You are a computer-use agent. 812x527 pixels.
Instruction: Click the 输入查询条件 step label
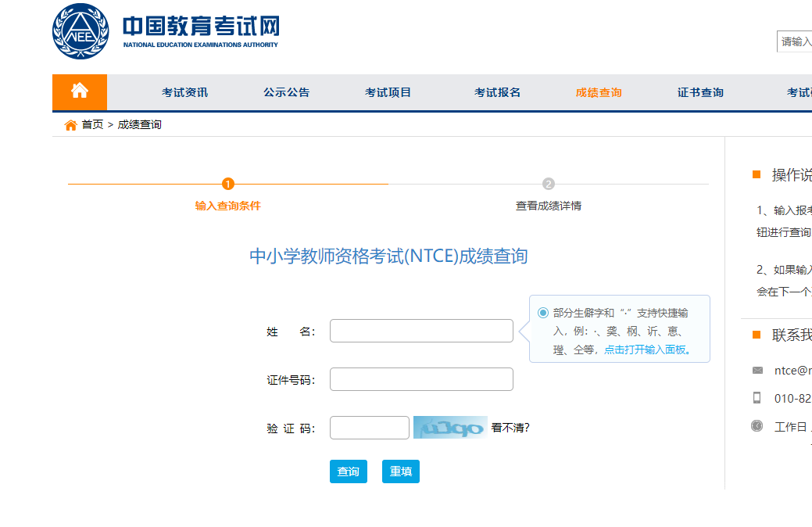pos(228,206)
